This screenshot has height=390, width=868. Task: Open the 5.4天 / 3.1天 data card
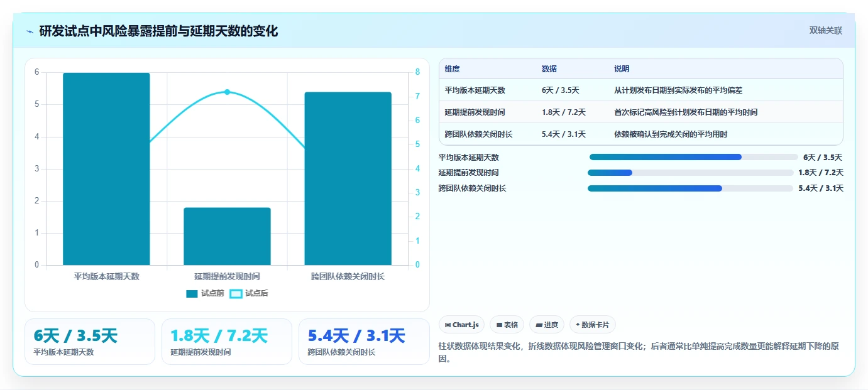[x=364, y=342]
